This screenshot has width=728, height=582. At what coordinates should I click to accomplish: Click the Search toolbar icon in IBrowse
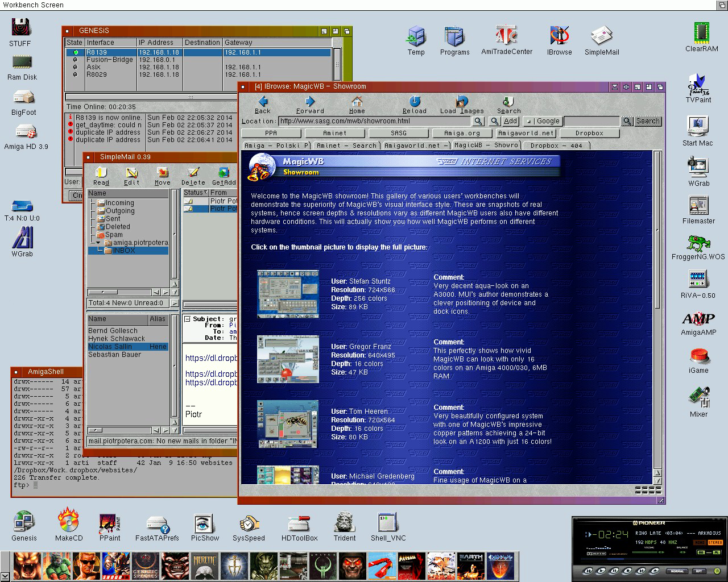tap(508, 105)
